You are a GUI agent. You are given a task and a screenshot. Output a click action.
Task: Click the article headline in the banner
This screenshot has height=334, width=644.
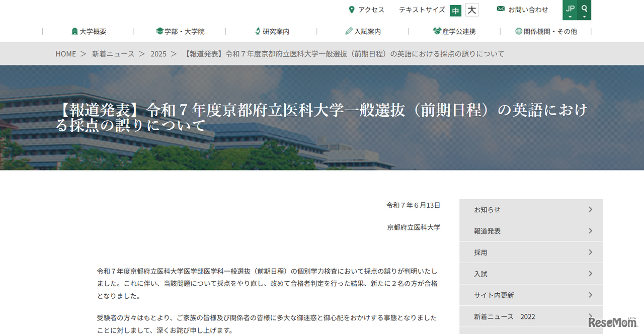click(x=322, y=117)
